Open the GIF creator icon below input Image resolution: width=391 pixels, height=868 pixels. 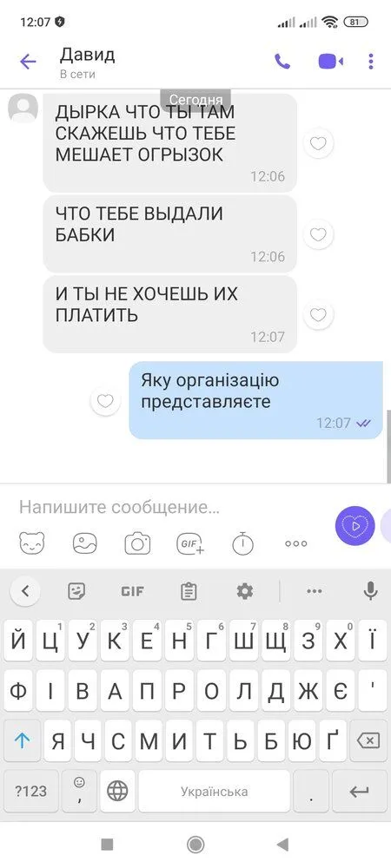tap(190, 543)
